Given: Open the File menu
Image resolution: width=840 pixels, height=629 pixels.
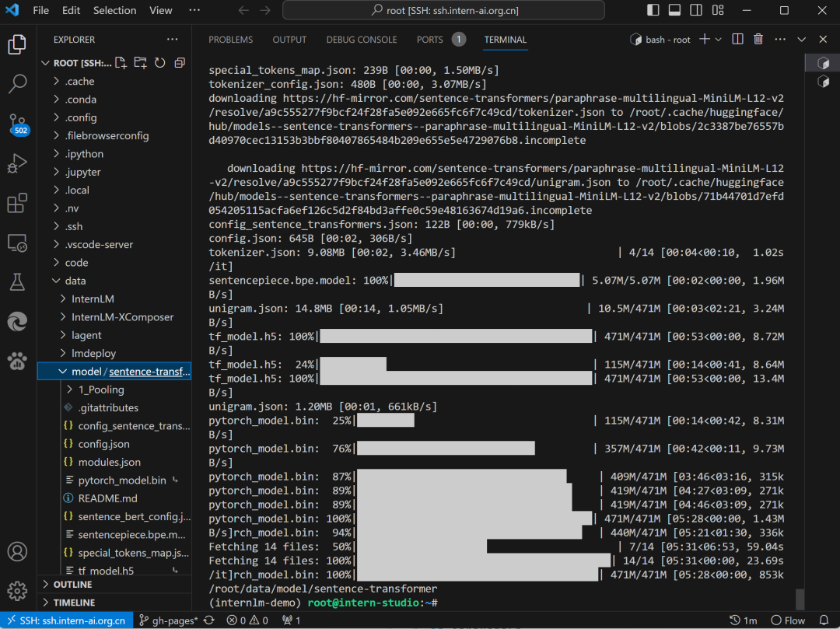Looking at the screenshot, I should [40, 10].
